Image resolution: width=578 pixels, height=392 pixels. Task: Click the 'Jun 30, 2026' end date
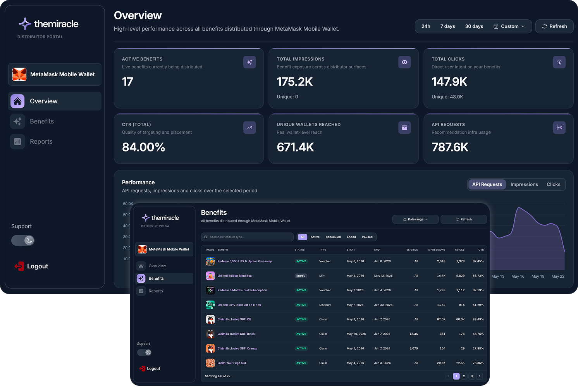[x=383, y=305]
